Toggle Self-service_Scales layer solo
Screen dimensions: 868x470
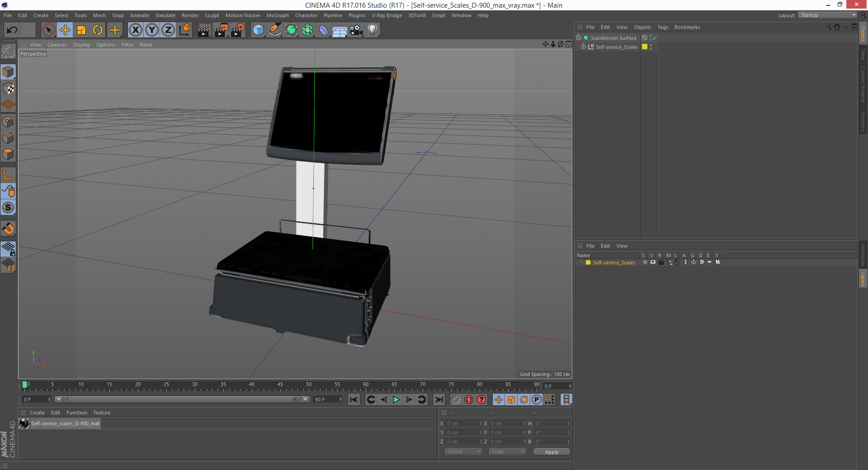(645, 262)
